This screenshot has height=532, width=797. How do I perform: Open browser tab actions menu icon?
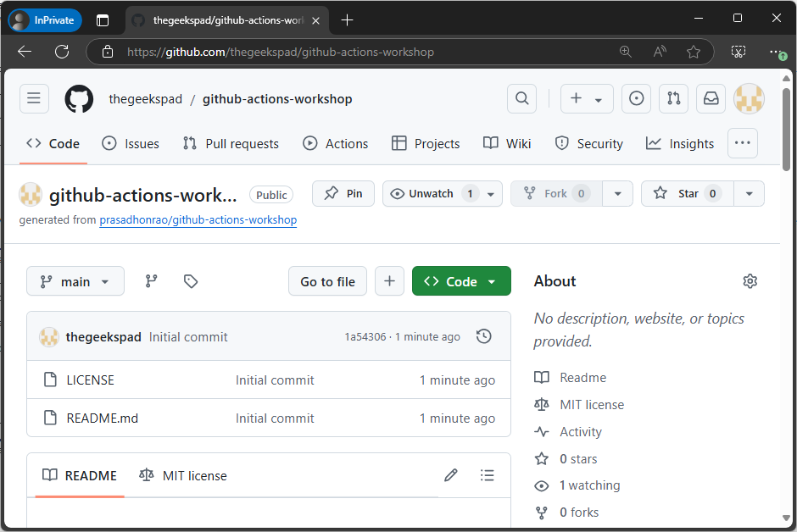point(103,20)
